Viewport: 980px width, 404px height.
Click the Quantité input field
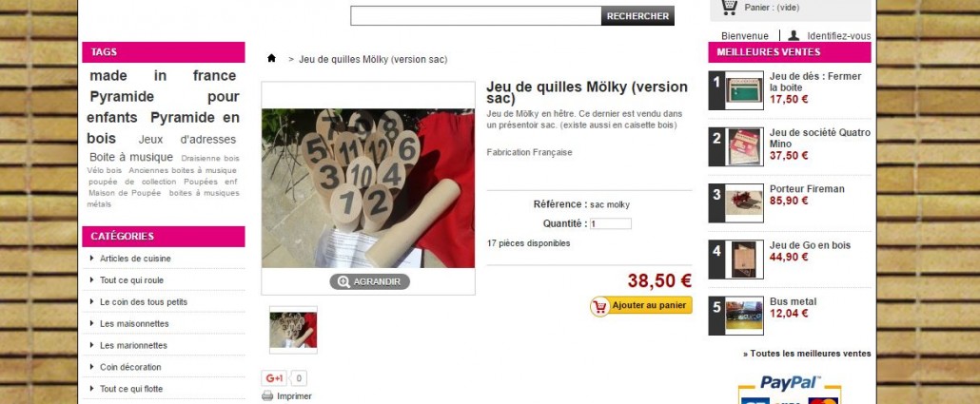[611, 223]
